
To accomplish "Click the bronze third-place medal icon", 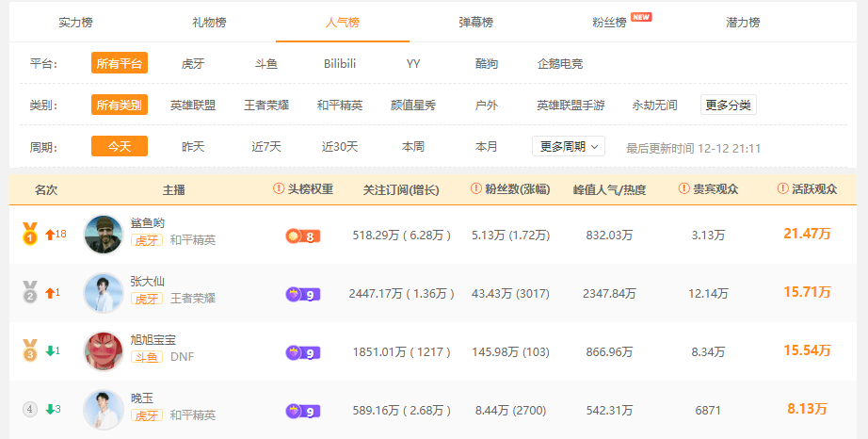I will (x=30, y=351).
